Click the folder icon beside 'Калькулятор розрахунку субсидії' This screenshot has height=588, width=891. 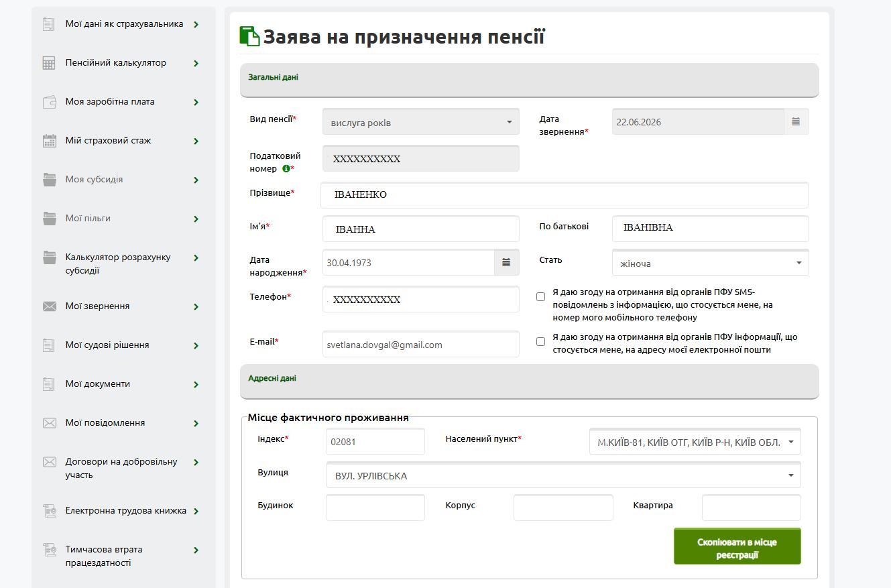point(49,257)
